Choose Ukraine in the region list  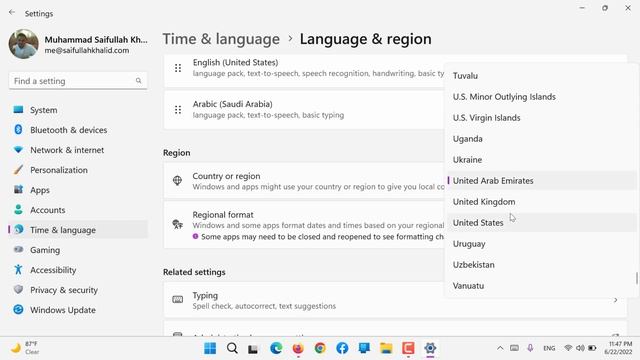tap(542, 160)
